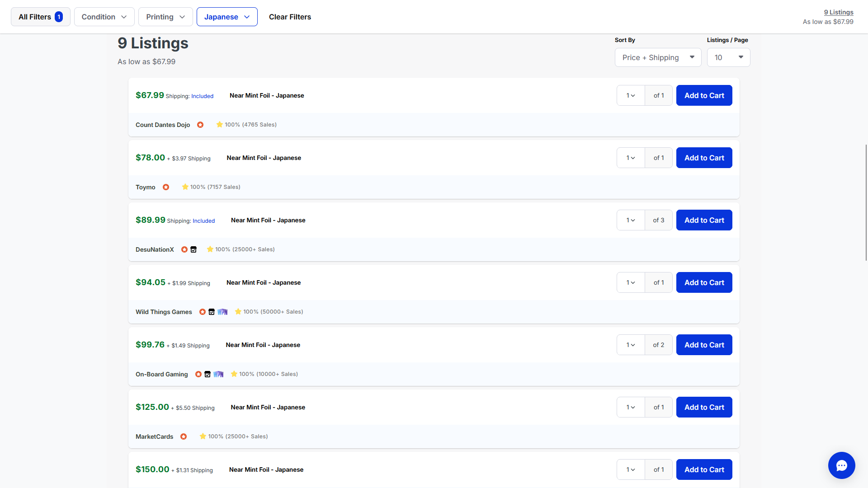Click '+ $5.50 Shipping' text
868x488 pixels.
coord(193,408)
